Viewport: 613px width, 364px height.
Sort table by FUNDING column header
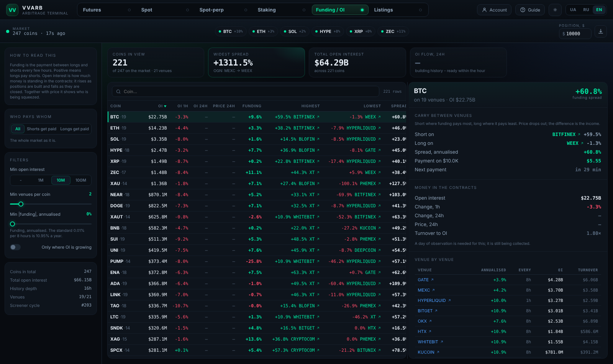tap(252, 106)
